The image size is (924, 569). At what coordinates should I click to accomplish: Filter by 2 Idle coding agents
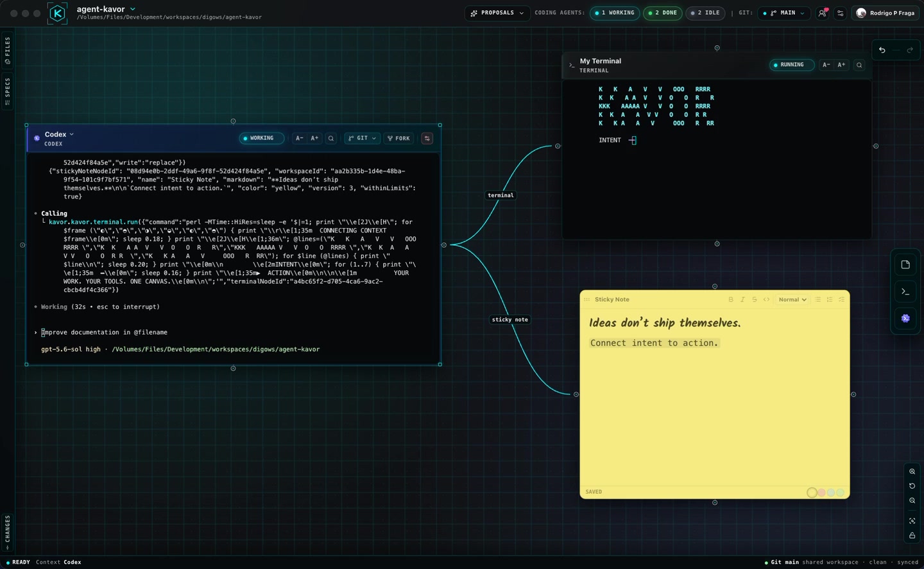tap(705, 13)
